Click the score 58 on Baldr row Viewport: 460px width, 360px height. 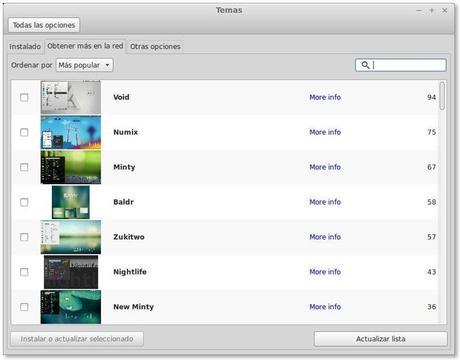point(432,202)
